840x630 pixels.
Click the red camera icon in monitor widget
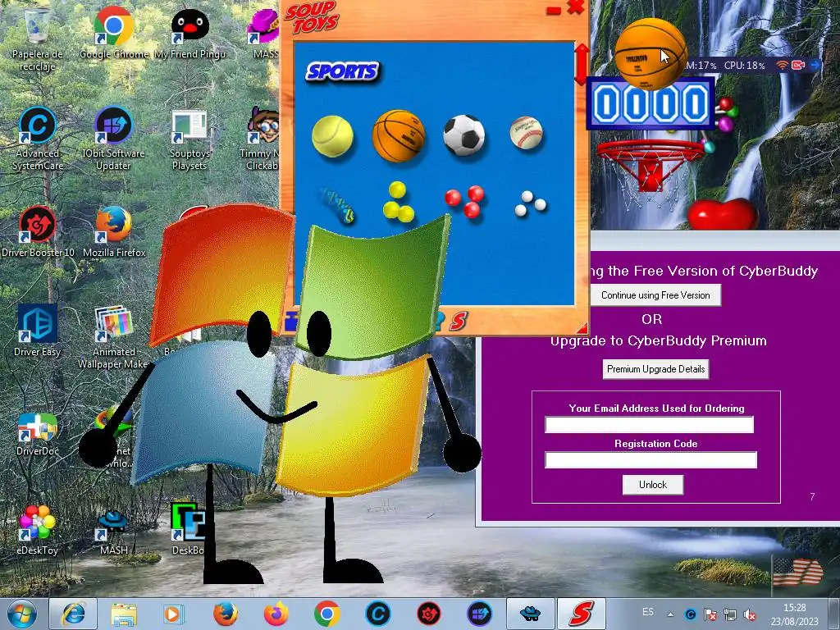[798, 65]
